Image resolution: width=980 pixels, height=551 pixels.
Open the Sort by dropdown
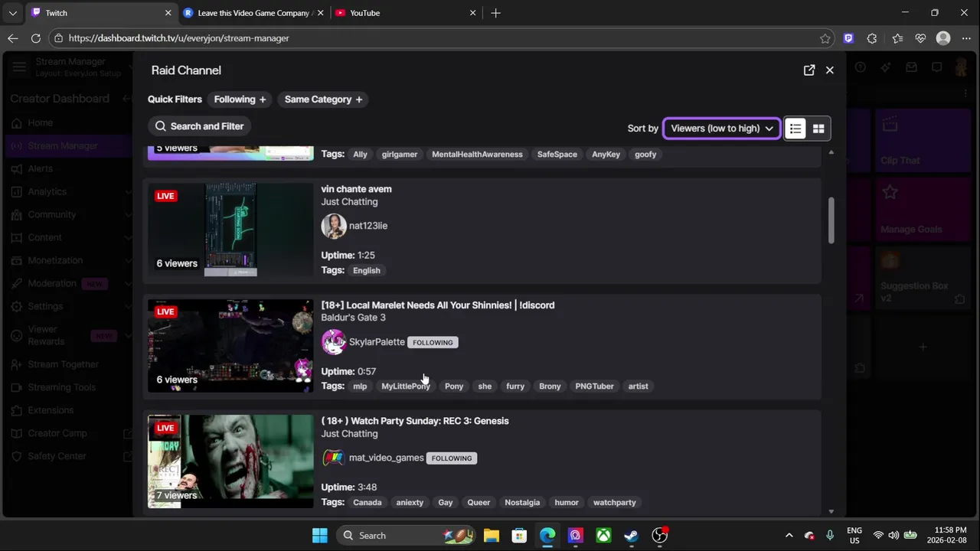coord(722,129)
